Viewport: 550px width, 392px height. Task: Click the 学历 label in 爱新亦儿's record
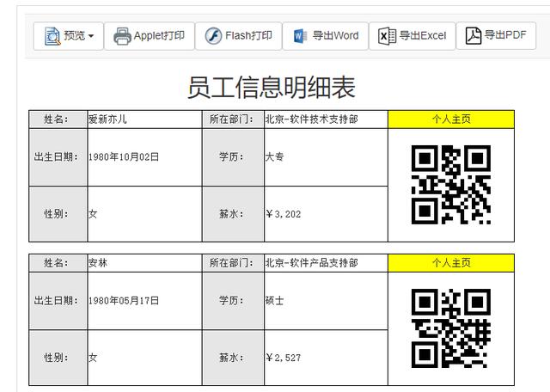(x=231, y=156)
